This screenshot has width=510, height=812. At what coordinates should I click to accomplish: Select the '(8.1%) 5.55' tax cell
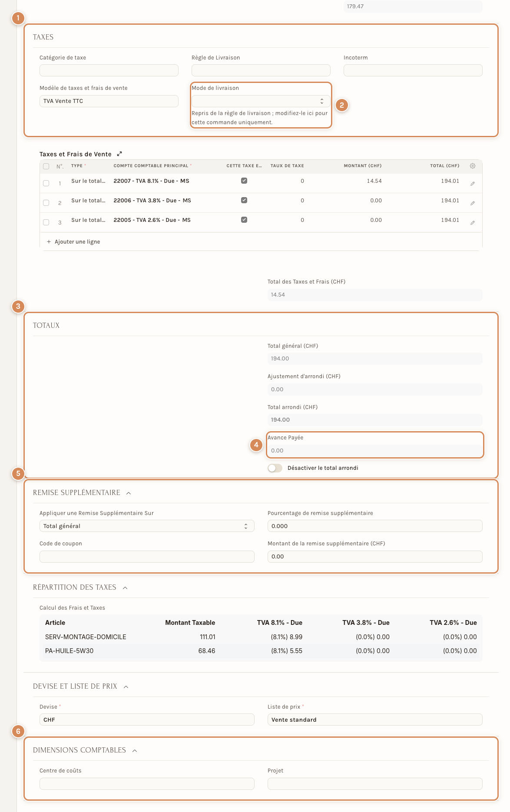pyautogui.click(x=287, y=651)
